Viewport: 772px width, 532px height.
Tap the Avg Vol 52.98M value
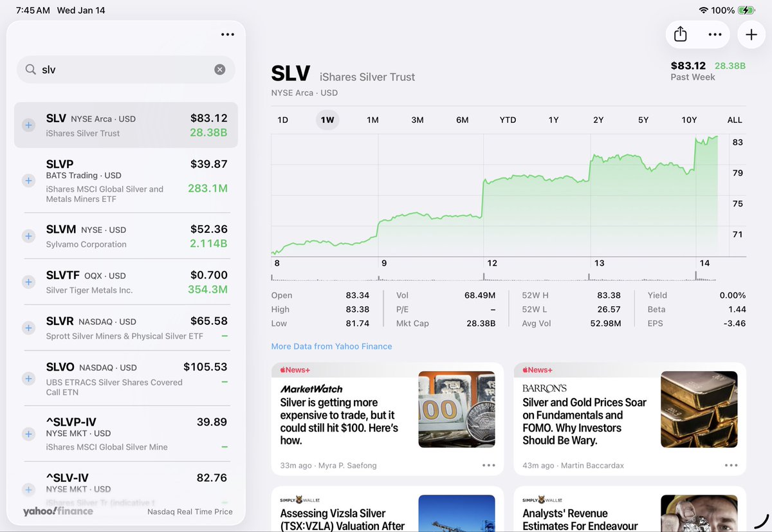606,324
